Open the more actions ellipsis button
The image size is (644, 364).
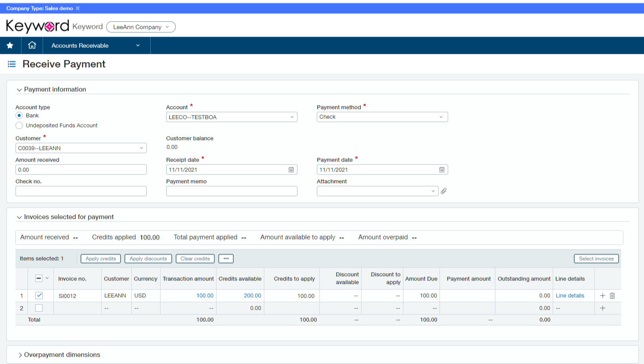coord(226,258)
